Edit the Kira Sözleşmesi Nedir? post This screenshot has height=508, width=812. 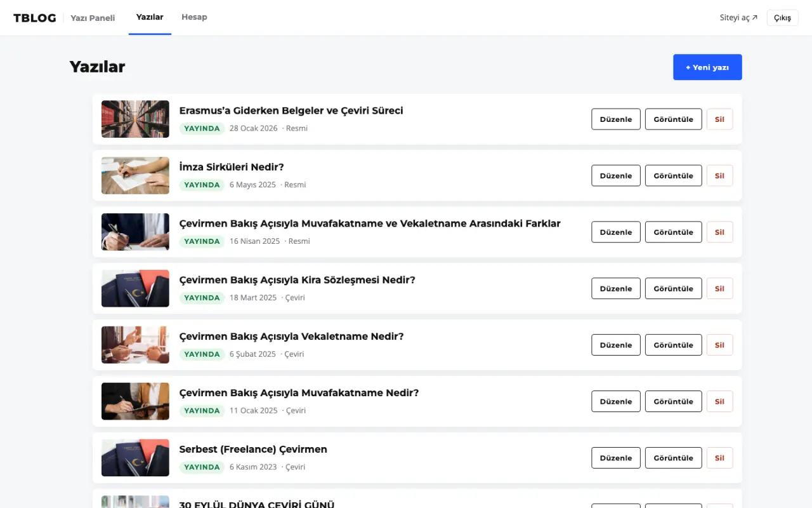click(616, 289)
